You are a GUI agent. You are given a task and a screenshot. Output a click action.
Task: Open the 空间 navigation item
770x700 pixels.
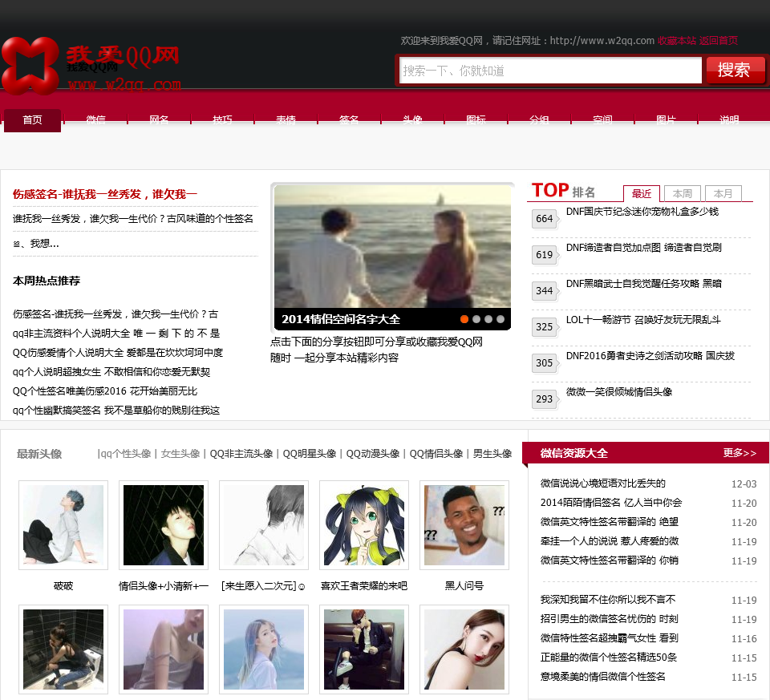pos(602,119)
